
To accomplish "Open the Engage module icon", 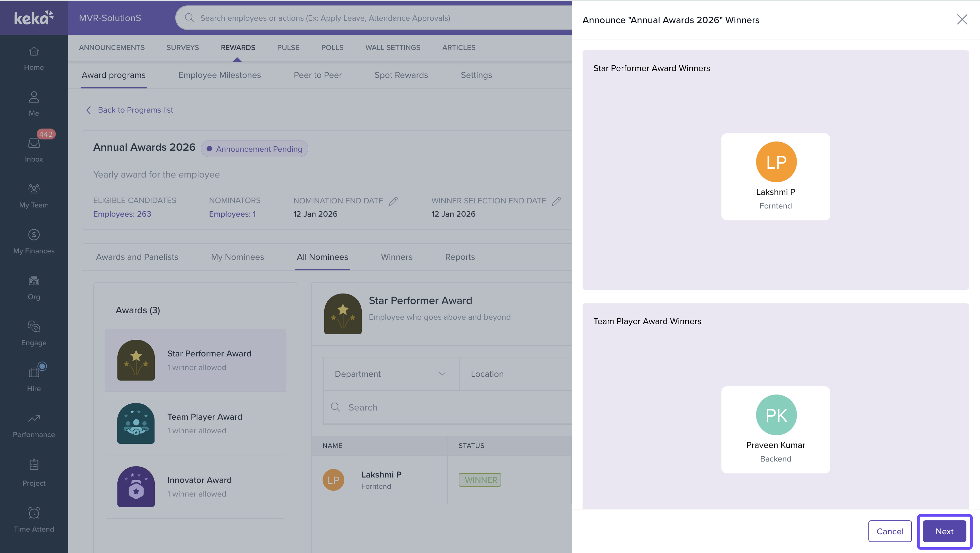I will [x=34, y=327].
